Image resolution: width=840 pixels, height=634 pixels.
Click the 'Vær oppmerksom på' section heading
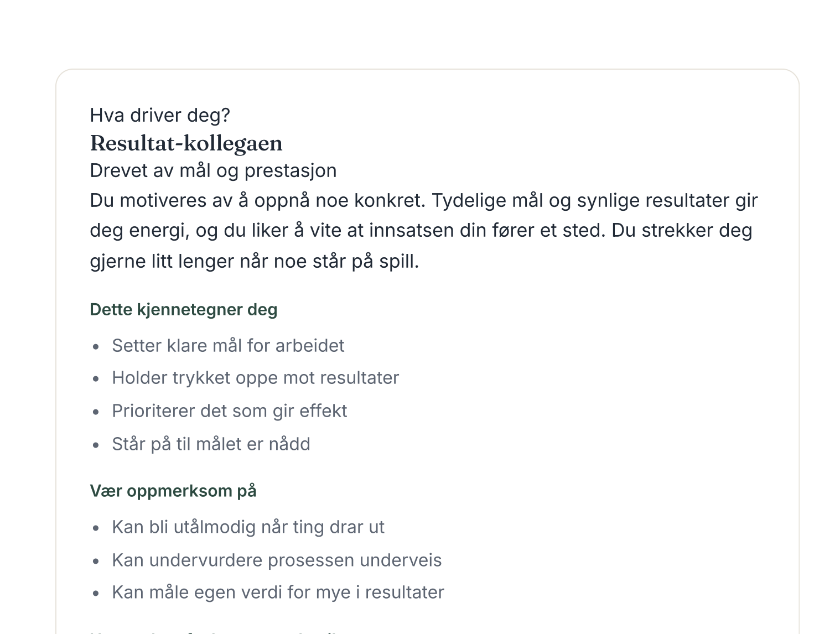173,491
